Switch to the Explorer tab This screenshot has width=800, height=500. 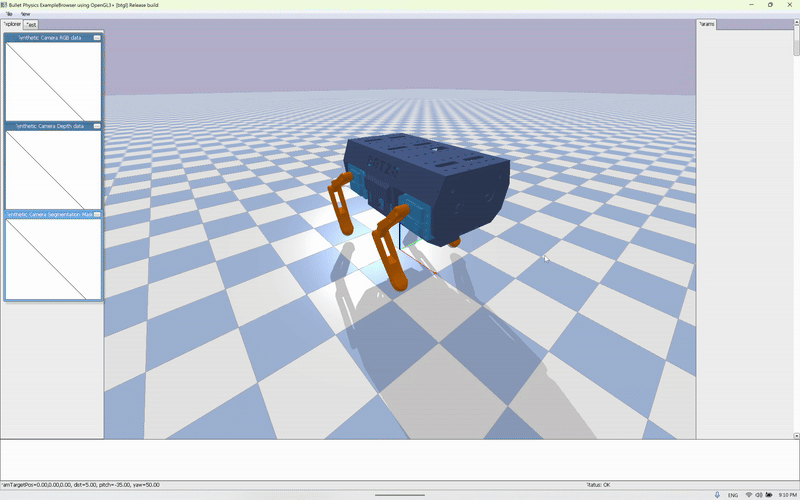(12, 24)
